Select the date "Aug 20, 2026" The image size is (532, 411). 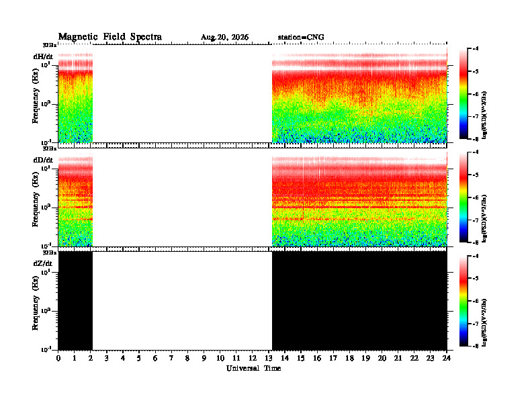click(x=224, y=38)
